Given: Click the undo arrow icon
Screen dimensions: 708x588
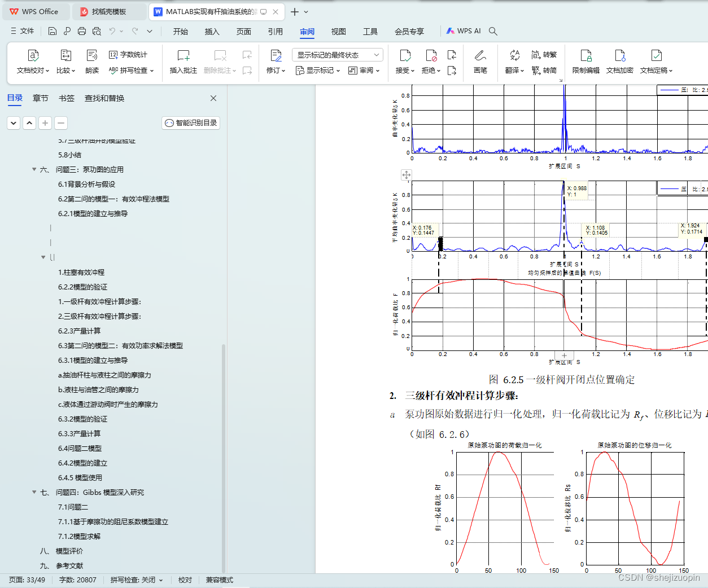Looking at the screenshot, I should [x=112, y=31].
